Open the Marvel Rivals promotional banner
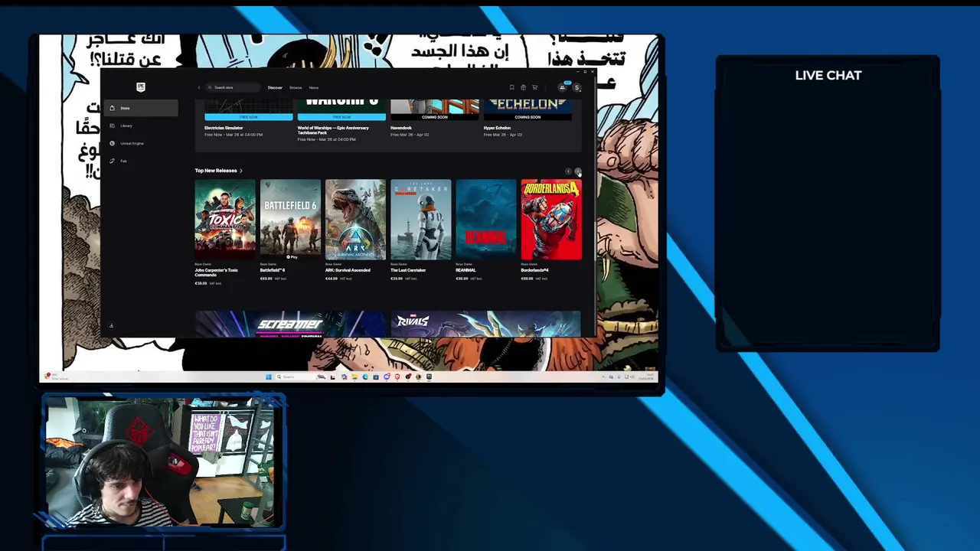980x551 pixels. point(485,324)
